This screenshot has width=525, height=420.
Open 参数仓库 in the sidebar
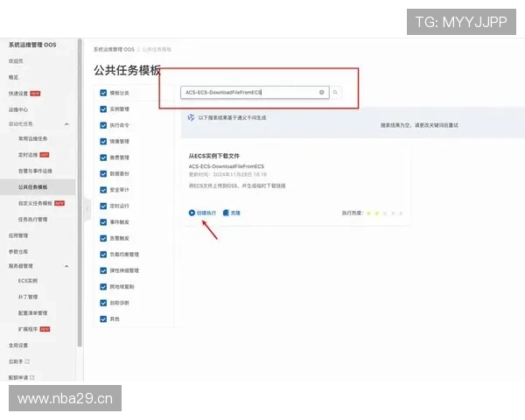(18, 251)
